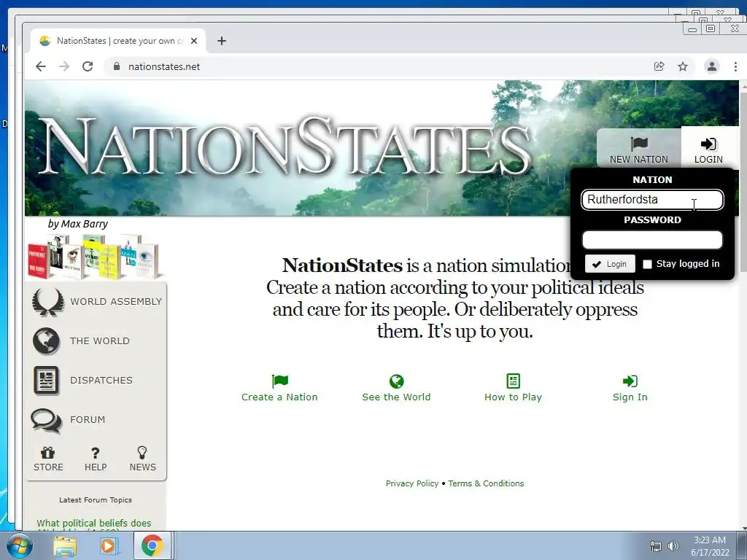
Task: Close the NationStates tab
Action: coord(194,41)
